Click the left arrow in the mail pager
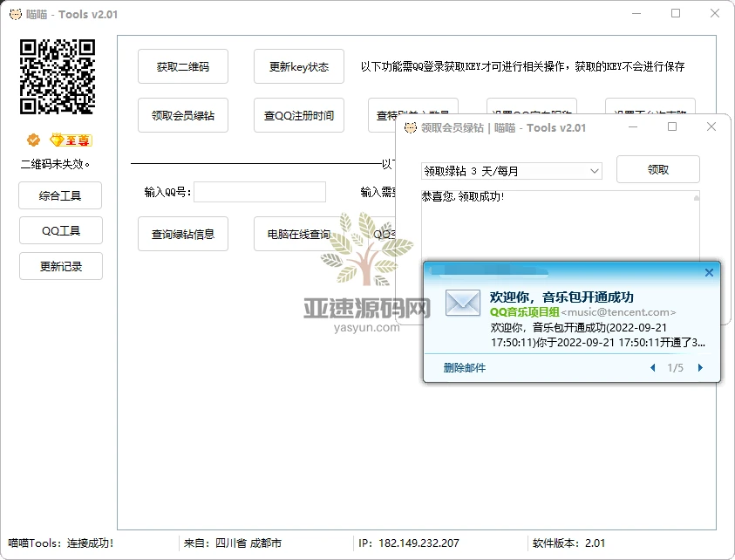 click(652, 368)
